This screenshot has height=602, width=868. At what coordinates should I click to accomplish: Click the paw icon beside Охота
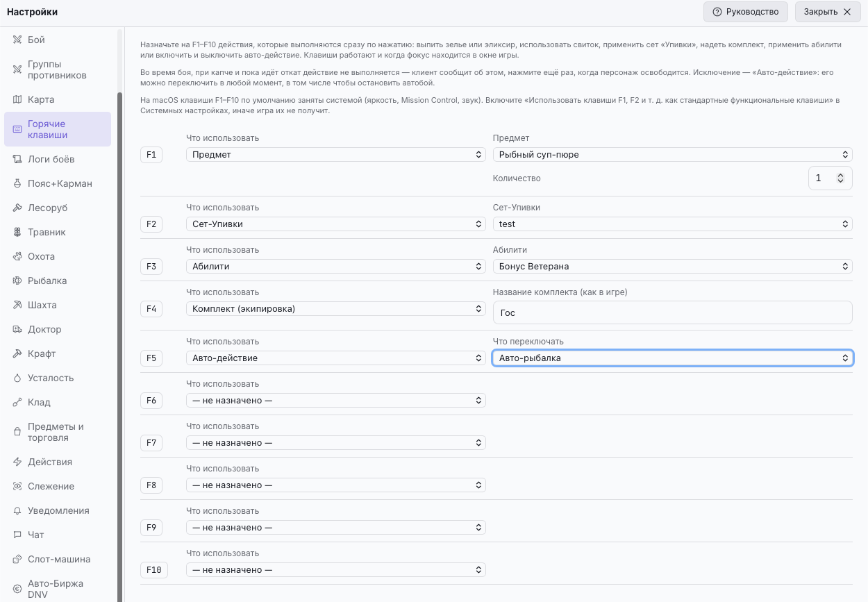17,256
